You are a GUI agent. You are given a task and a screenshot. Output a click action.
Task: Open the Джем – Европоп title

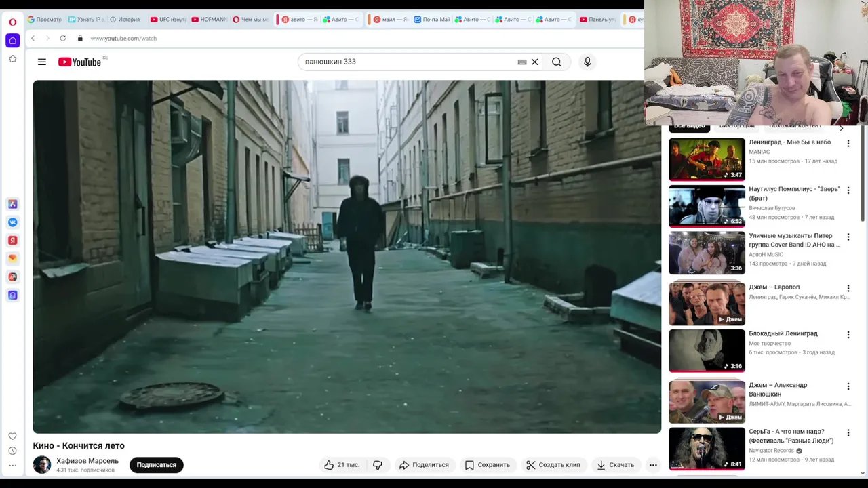pos(774,287)
